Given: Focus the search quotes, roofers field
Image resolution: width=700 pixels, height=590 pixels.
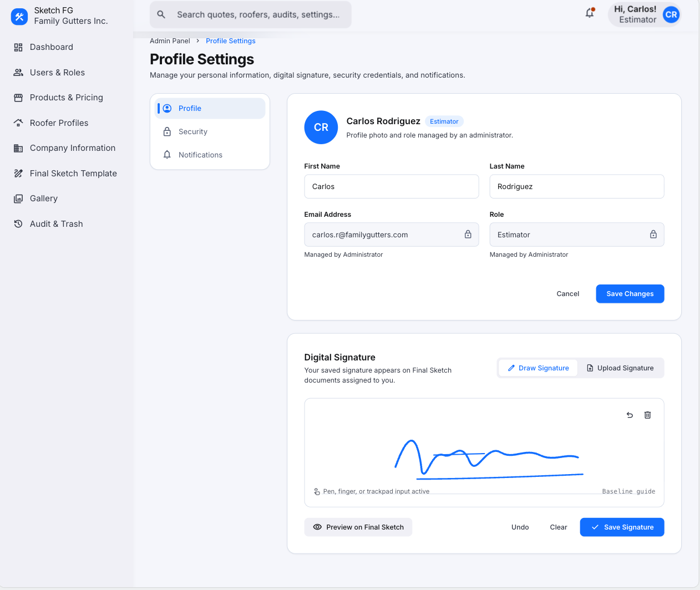Looking at the screenshot, I should coord(251,14).
